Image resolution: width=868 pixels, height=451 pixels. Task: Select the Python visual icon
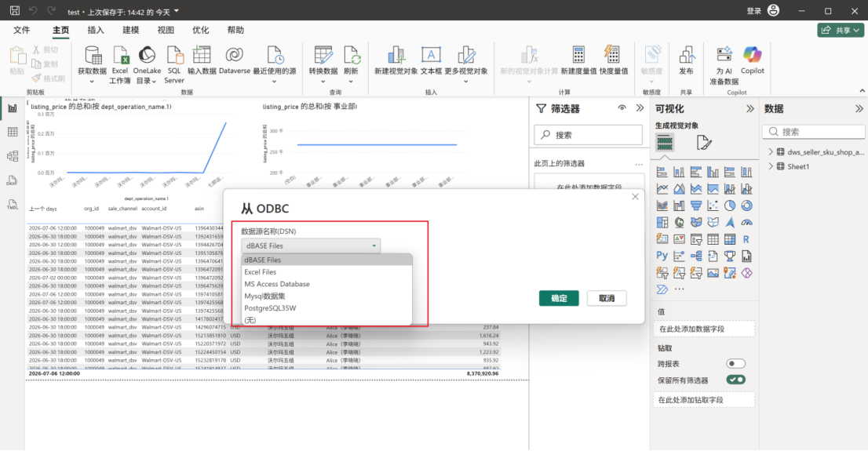[x=662, y=256]
